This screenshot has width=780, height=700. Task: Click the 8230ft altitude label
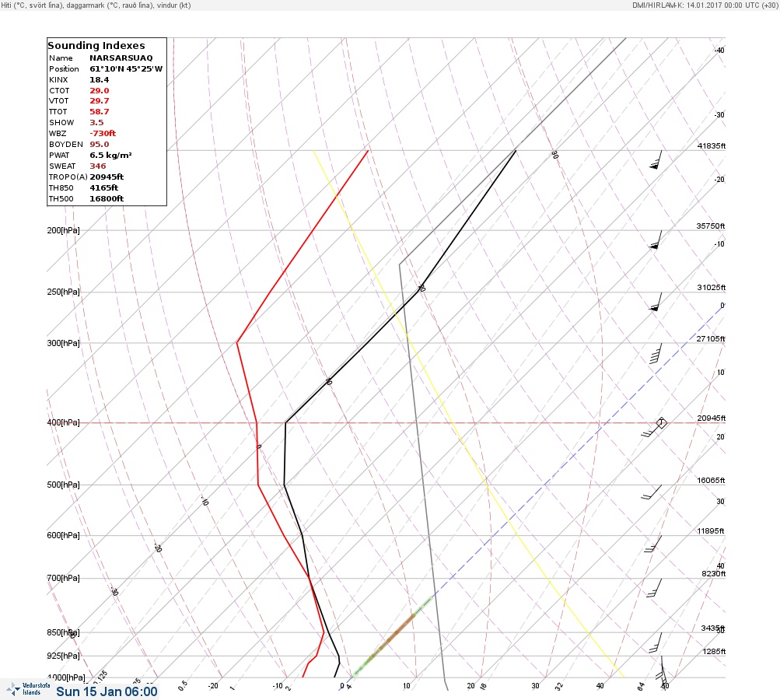pyautogui.click(x=713, y=574)
